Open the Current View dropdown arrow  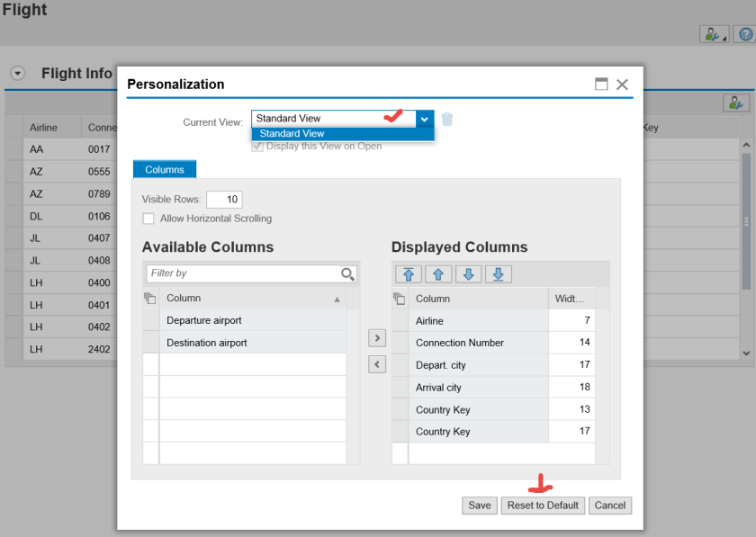click(424, 119)
